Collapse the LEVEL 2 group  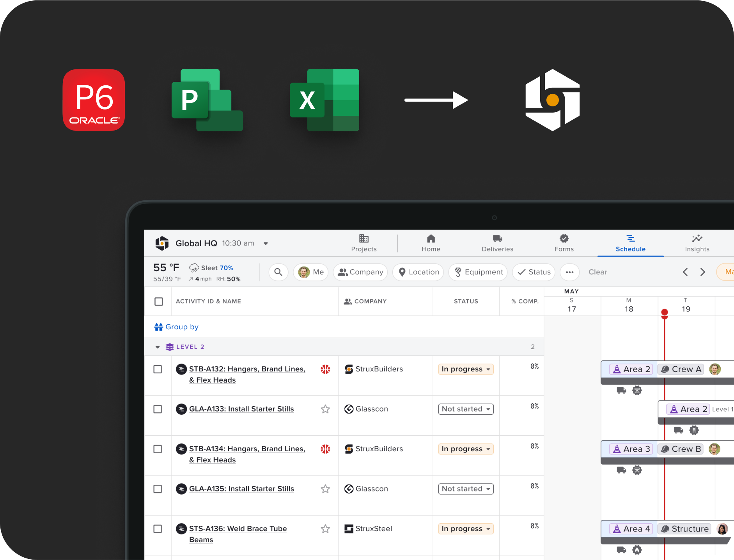(158, 347)
